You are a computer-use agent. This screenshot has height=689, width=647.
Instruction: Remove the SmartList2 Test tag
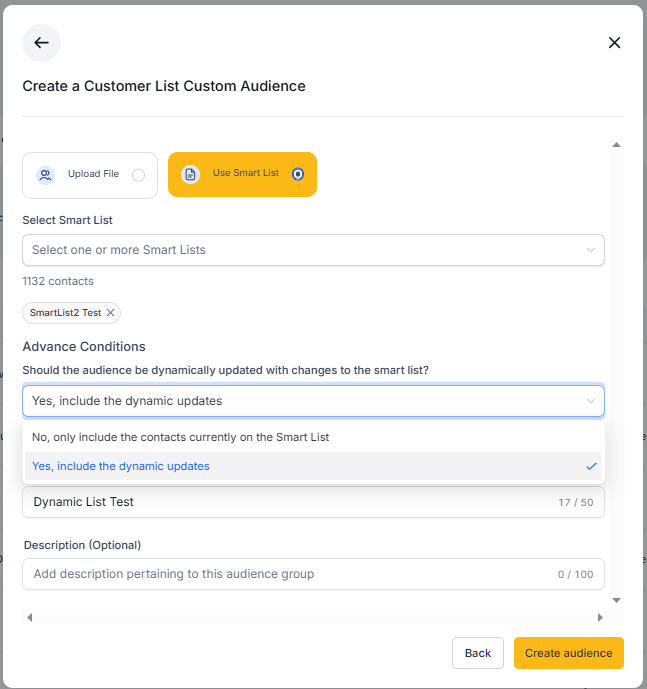111,313
